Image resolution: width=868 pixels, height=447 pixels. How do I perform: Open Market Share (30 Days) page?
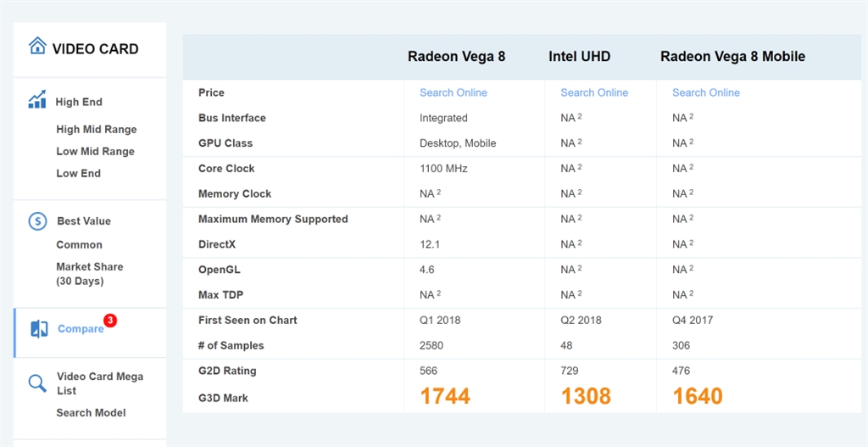[89, 274]
